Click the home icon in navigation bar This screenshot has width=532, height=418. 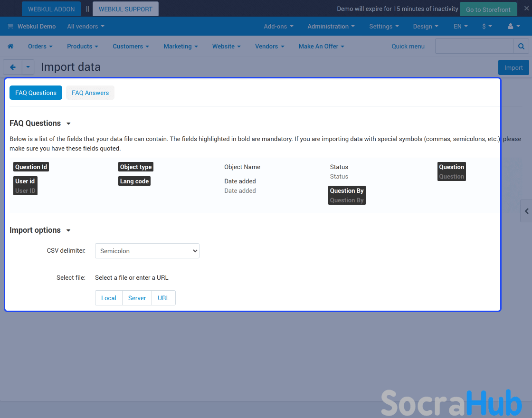coord(10,46)
